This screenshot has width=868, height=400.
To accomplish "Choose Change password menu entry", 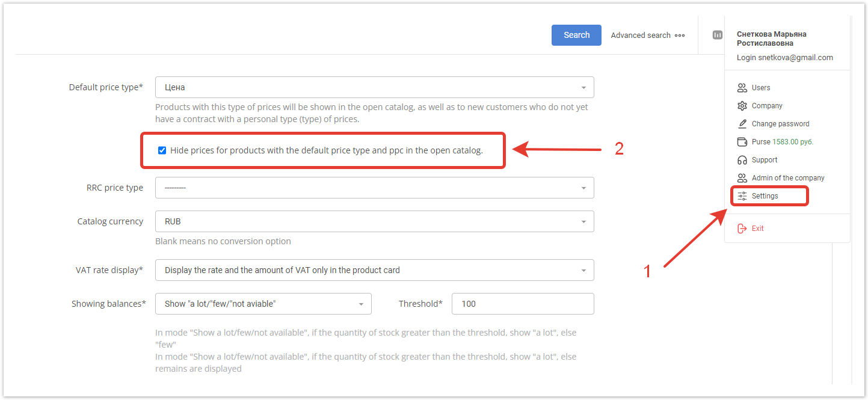I will (780, 124).
